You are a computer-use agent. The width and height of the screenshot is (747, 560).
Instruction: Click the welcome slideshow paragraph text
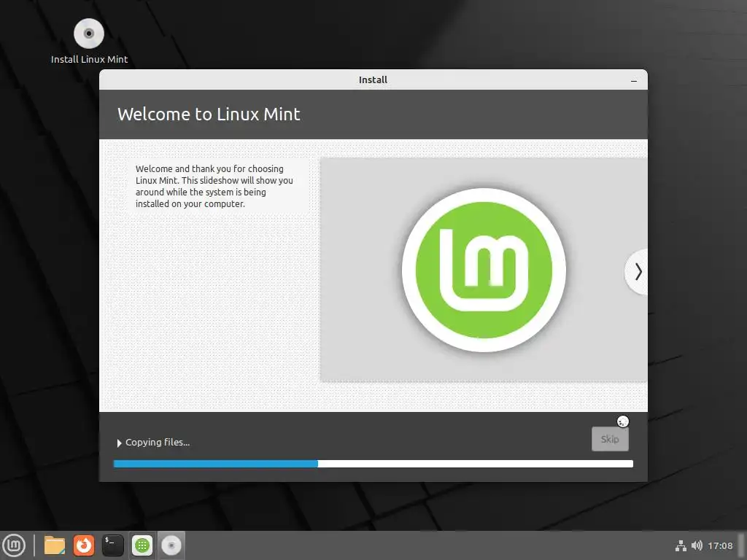point(214,186)
